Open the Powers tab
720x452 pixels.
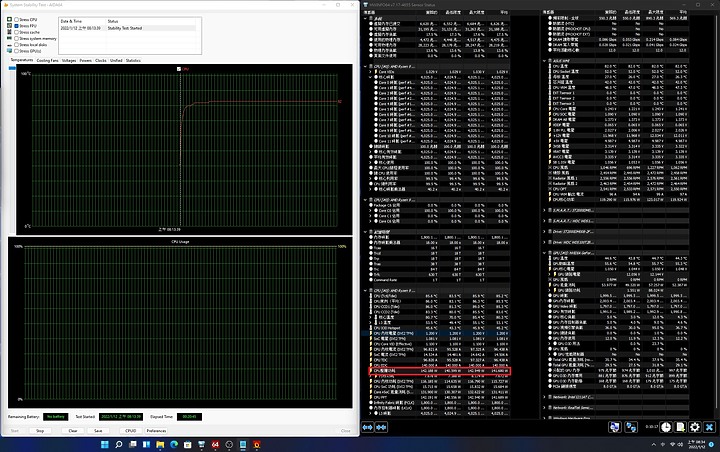(x=85, y=60)
